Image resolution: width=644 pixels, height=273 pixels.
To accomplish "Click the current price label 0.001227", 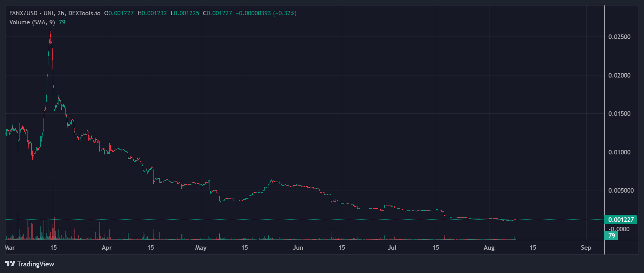I will coord(621,219).
